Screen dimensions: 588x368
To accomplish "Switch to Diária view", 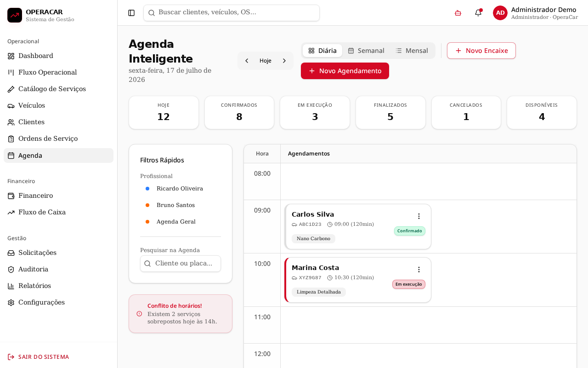I will click(x=322, y=51).
